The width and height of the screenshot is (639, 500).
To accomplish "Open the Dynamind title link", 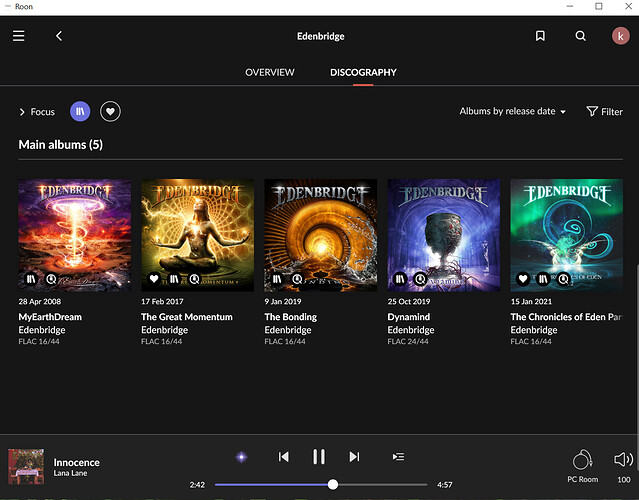I will pos(409,317).
